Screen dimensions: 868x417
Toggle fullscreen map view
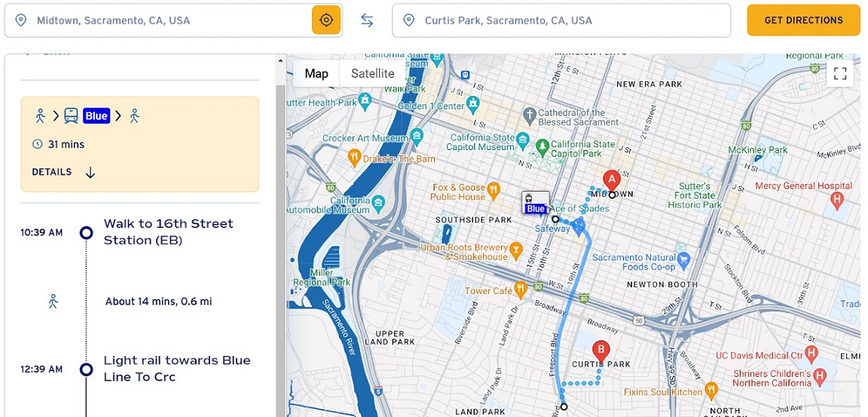[840, 73]
